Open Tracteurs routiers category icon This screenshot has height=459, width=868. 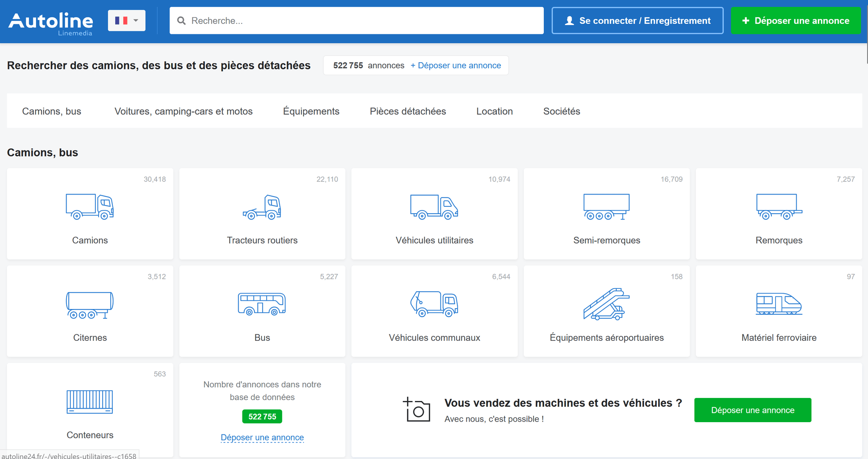(x=262, y=207)
